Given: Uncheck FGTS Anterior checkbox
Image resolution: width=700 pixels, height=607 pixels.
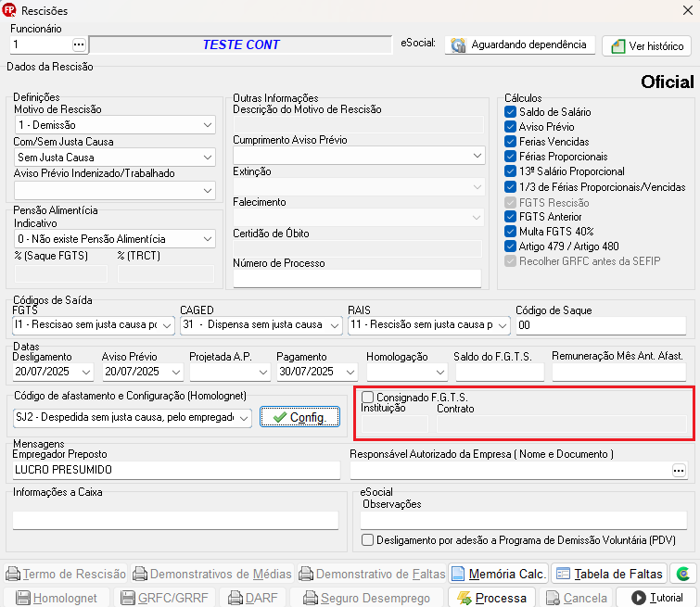Looking at the screenshot, I should point(510,217).
